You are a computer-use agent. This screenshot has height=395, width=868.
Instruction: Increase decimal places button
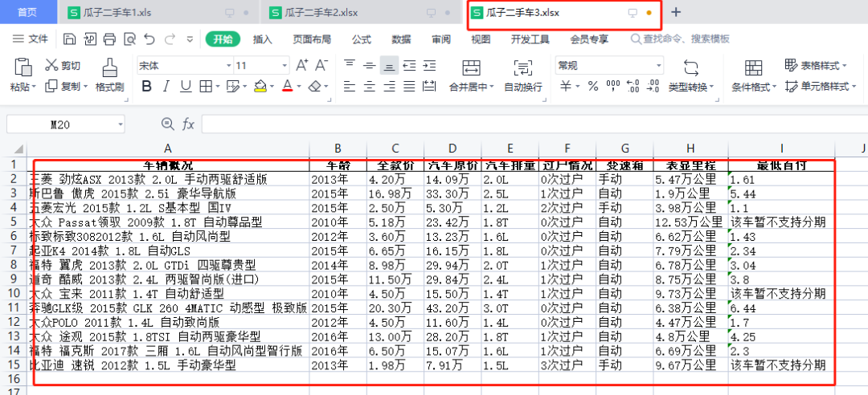click(x=633, y=86)
